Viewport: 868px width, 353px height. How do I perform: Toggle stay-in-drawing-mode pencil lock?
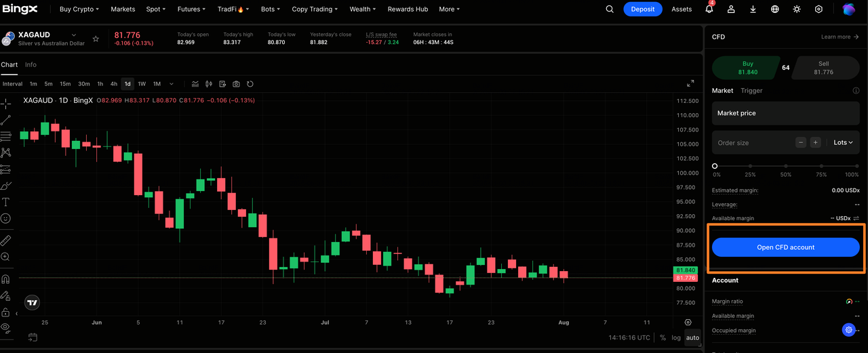pos(5,296)
